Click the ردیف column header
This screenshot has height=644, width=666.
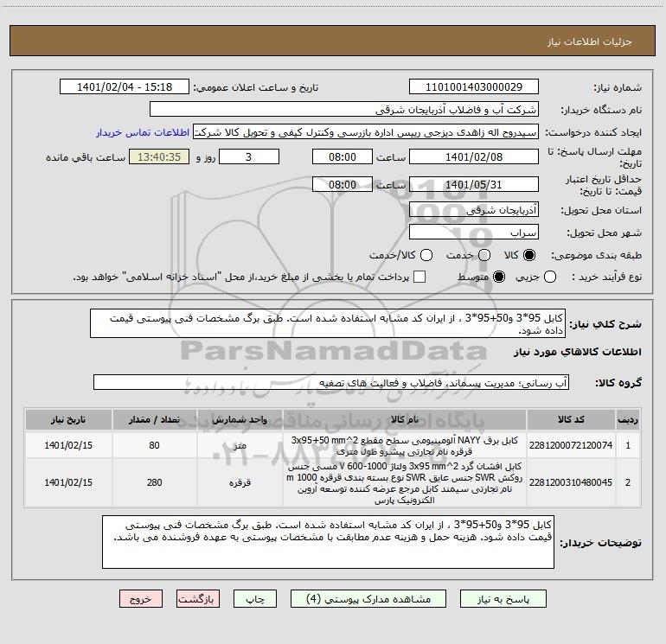[628, 419]
